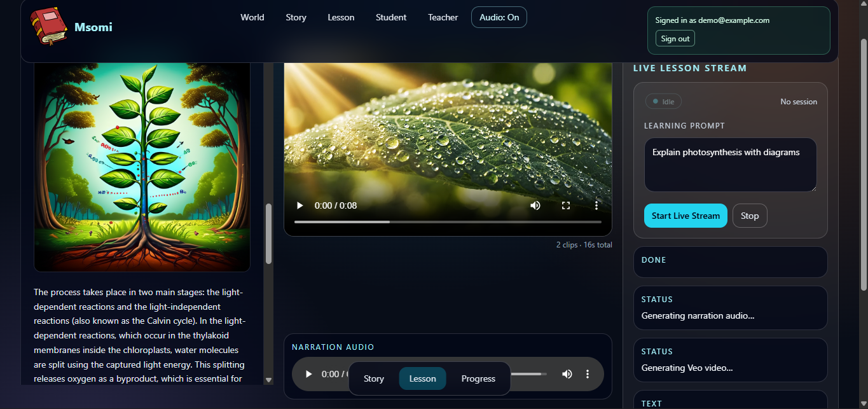Click the DONE stream card

[x=731, y=262]
